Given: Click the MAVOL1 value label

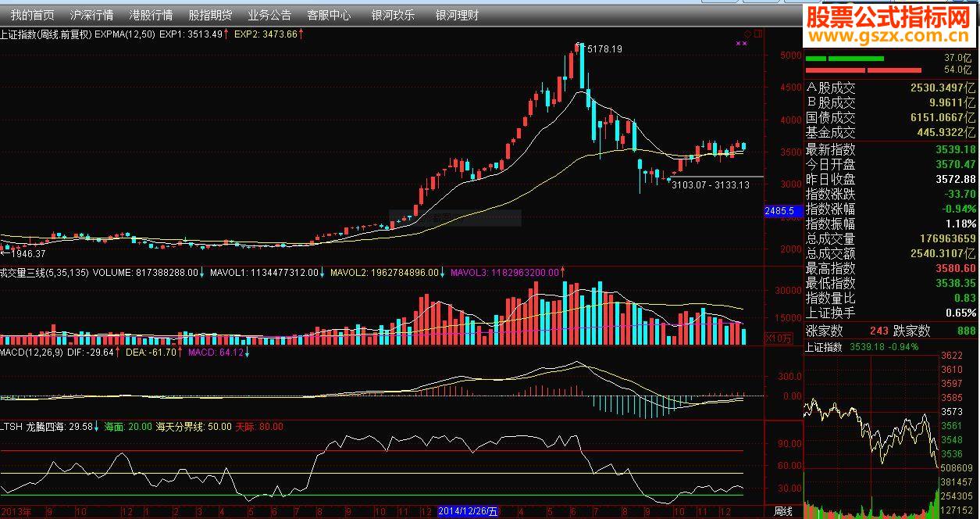Looking at the screenshot, I should pos(263,273).
